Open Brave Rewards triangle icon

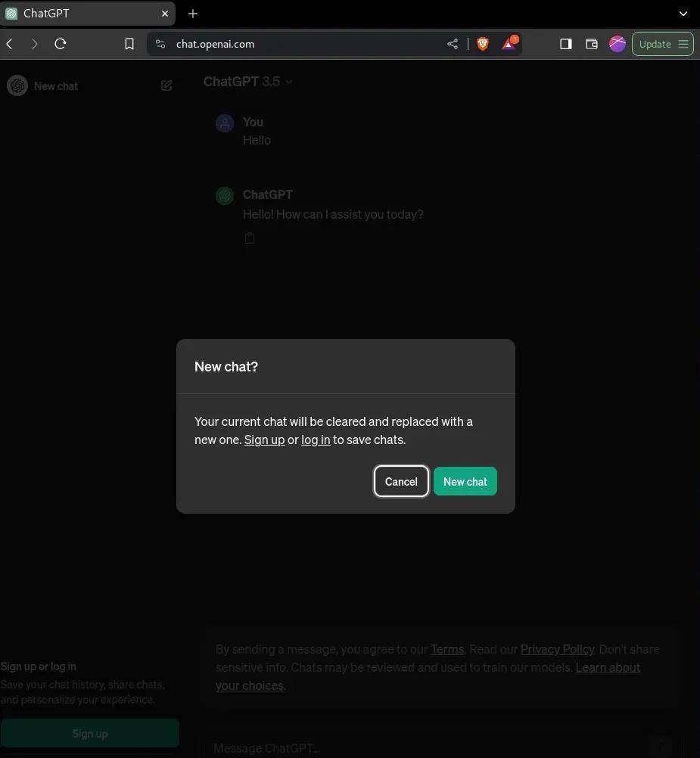tap(509, 43)
